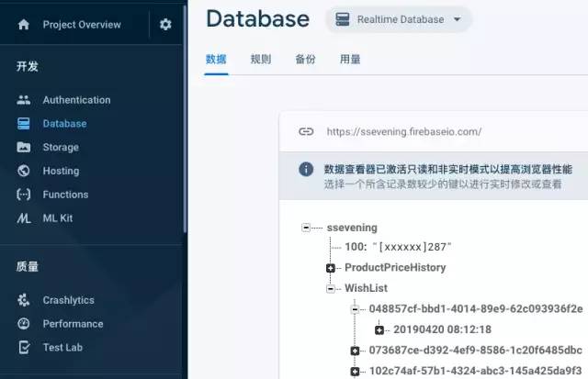Switch to the 用量 tab

point(350,59)
